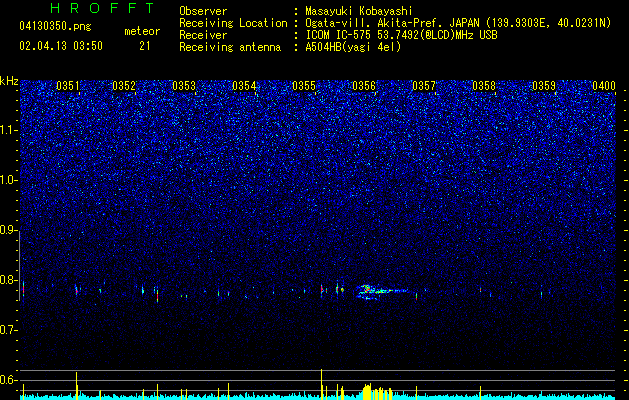629x400 pixels.
Task: Click the Receiving antenna label
Action: pyautogui.click(x=230, y=47)
